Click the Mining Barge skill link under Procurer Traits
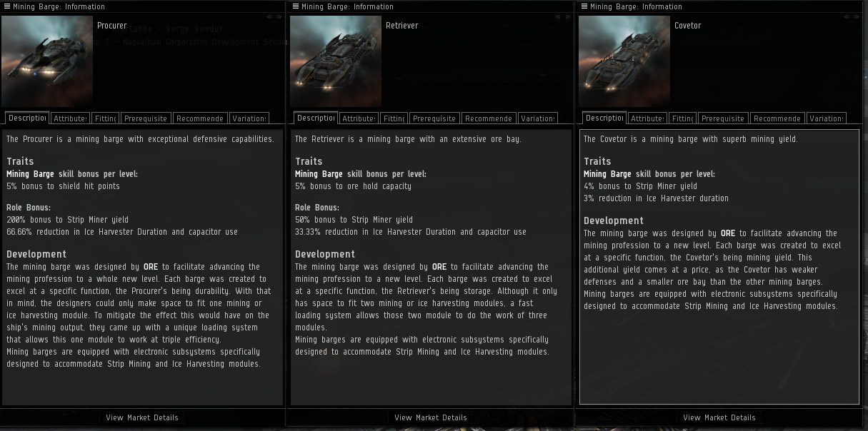The width and height of the screenshot is (868, 431). coord(30,174)
